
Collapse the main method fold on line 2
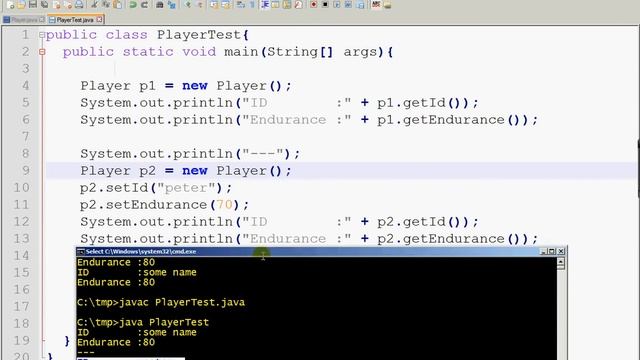click(42, 52)
